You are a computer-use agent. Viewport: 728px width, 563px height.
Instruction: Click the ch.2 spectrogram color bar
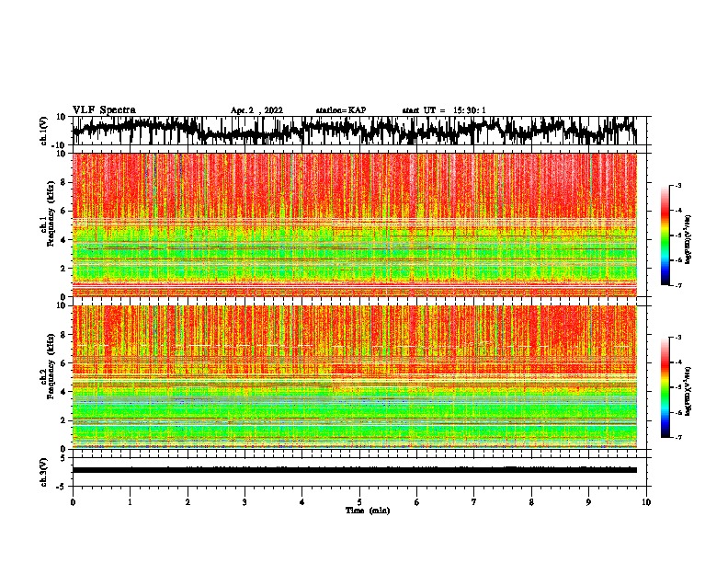665,387
